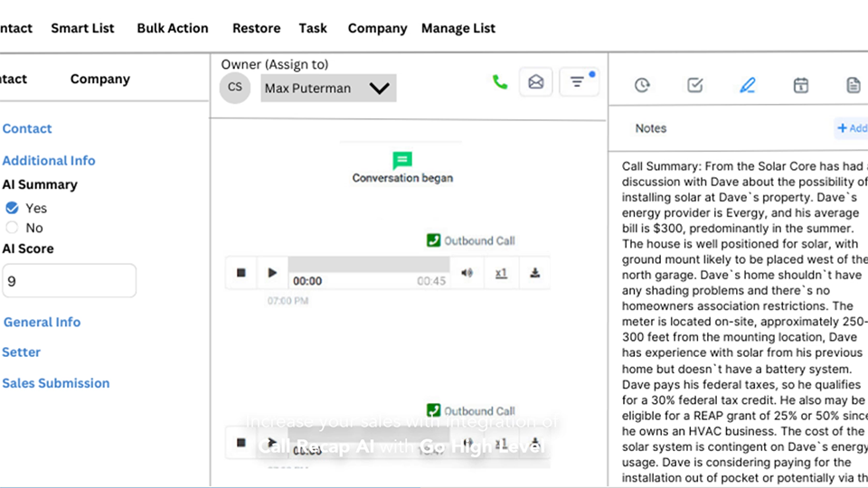The width and height of the screenshot is (868, 488).
Task: Click into the AI Score field
Action: (70, 280)
